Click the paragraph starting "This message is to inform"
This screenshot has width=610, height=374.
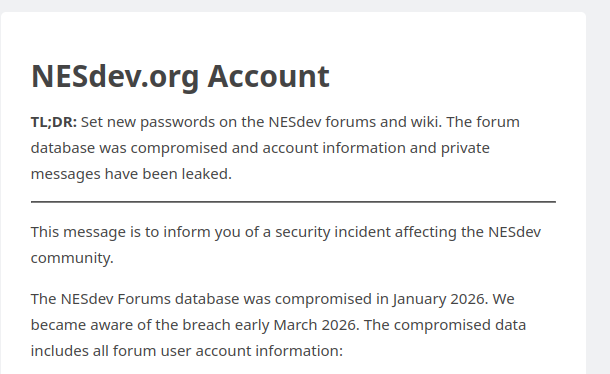286,245
